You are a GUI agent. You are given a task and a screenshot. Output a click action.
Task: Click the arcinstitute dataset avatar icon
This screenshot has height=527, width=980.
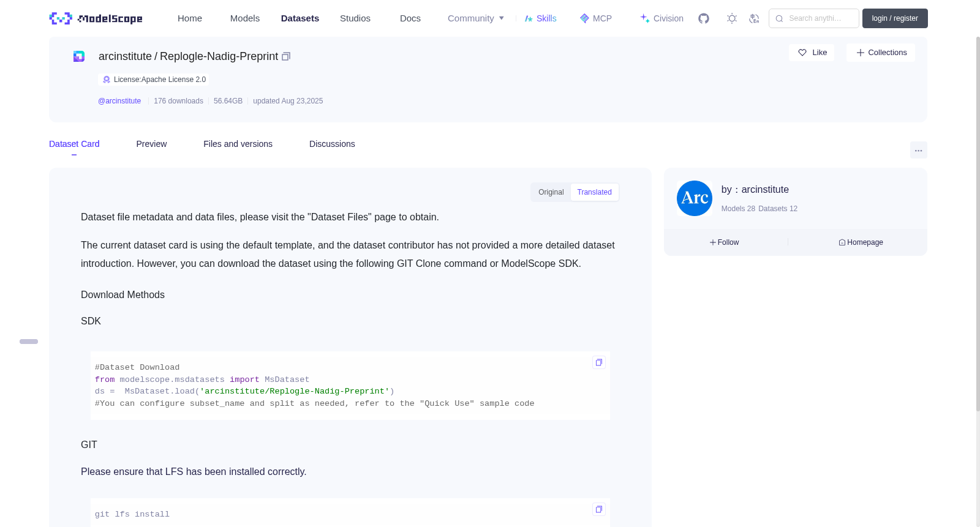click(79, 56)
